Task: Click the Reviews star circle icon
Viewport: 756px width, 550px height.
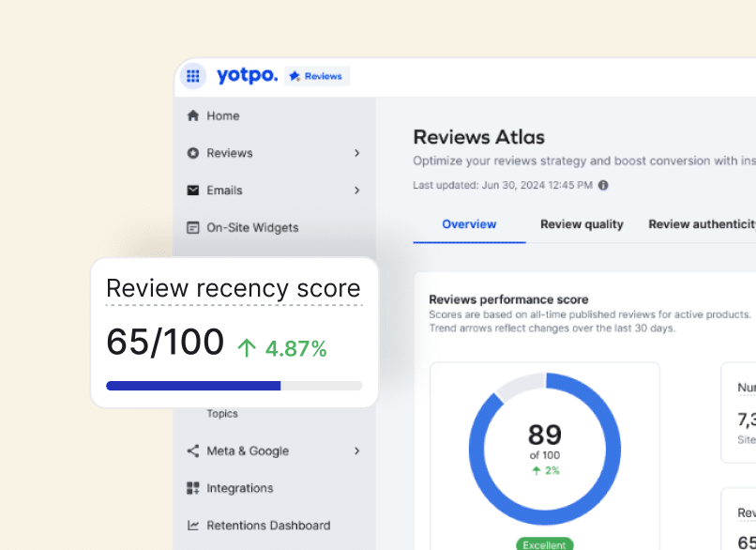Action: click(x=193, y=153)
